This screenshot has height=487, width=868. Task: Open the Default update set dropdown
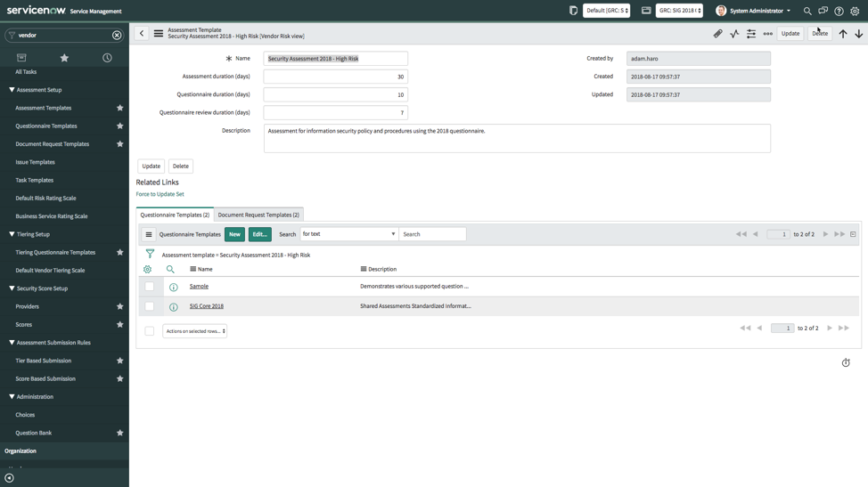coord(607,11)
